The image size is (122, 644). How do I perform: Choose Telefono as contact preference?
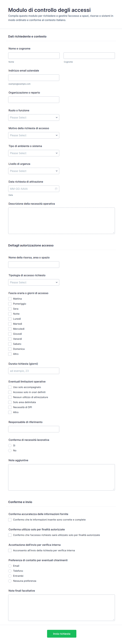[x=10, y=571]
